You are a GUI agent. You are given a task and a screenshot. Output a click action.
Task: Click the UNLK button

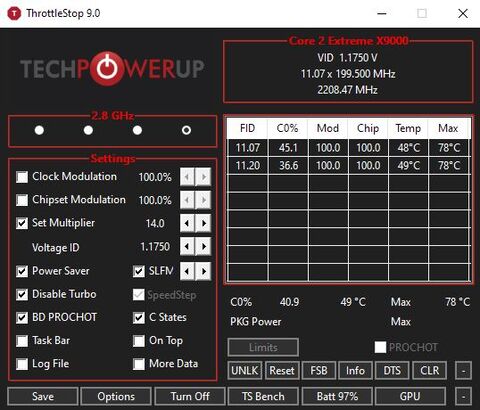pos(245,370)
